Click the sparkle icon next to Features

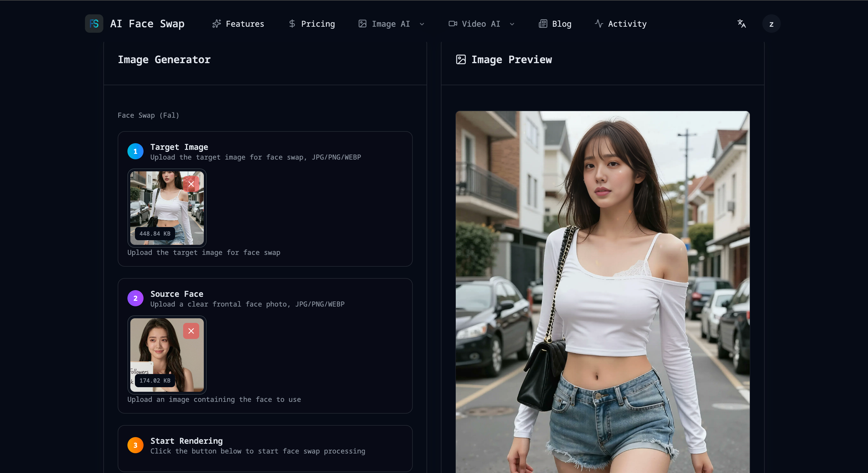(x=217, y=24)
